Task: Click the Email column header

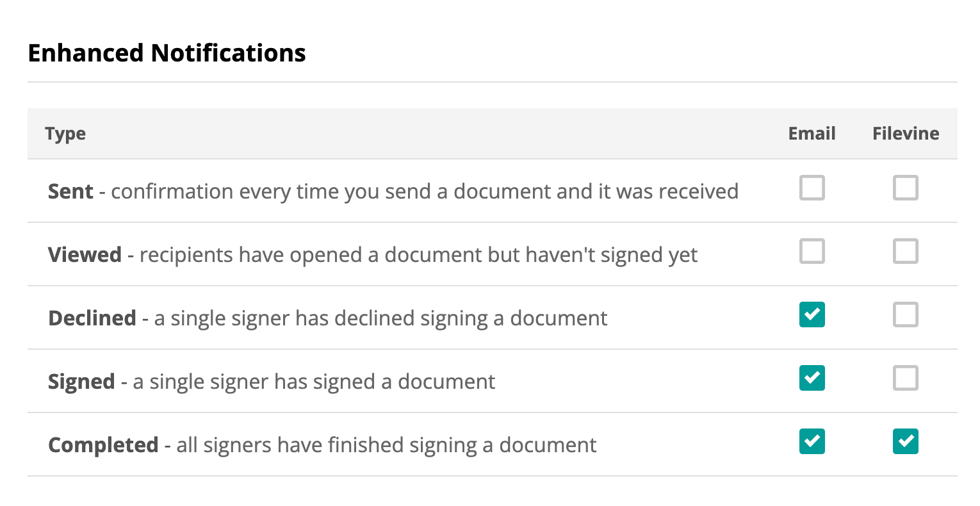Action: coord(812,134)
